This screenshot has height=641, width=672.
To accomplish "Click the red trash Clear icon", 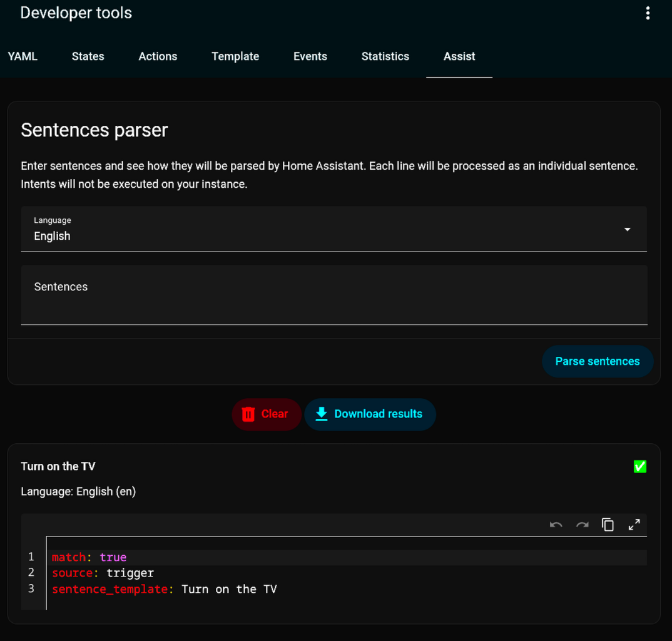I will [248, 414].
